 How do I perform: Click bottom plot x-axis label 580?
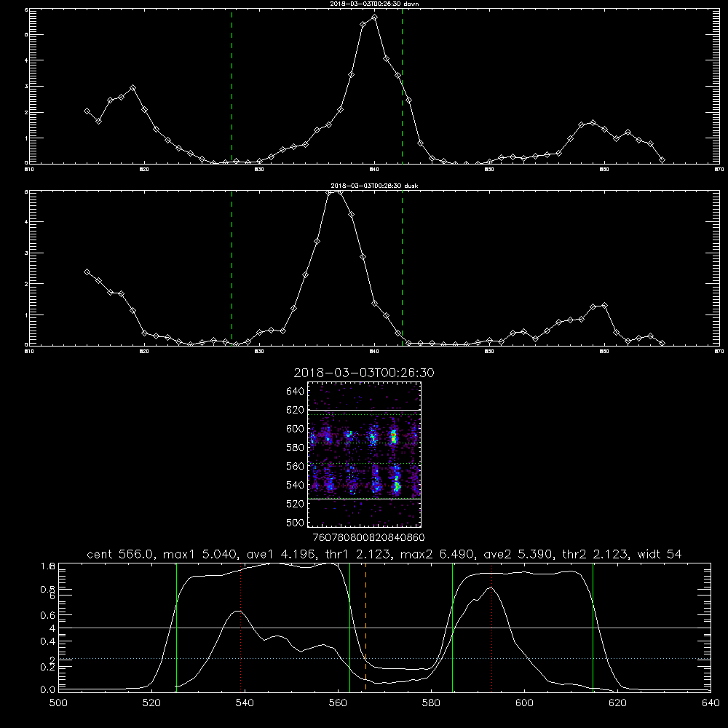coord(431,703)
